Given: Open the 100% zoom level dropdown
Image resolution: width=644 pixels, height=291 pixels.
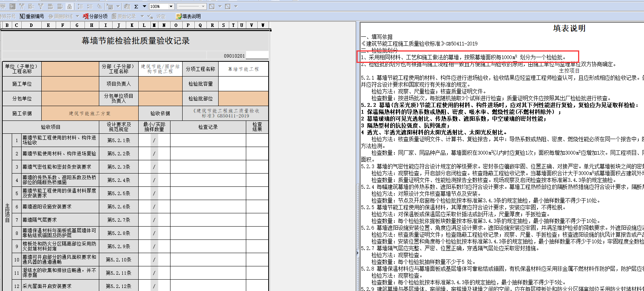Looking at the screenshot, I should tap(171, 6).
